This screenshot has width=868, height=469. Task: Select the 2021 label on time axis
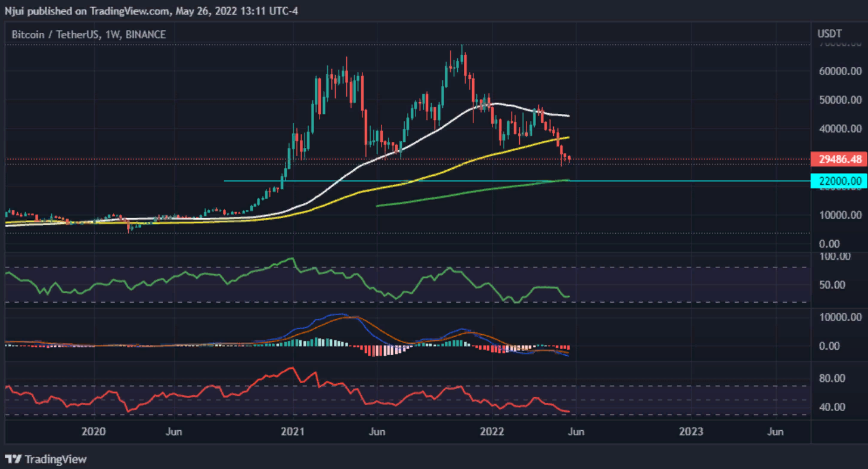click(293, 431)
